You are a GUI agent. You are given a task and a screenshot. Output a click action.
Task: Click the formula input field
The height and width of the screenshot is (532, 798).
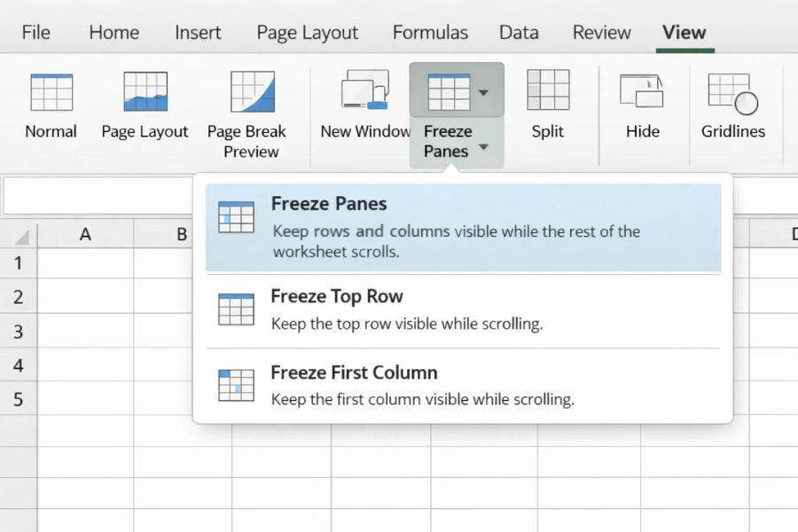pyautogui.click(x=98, y=195)
